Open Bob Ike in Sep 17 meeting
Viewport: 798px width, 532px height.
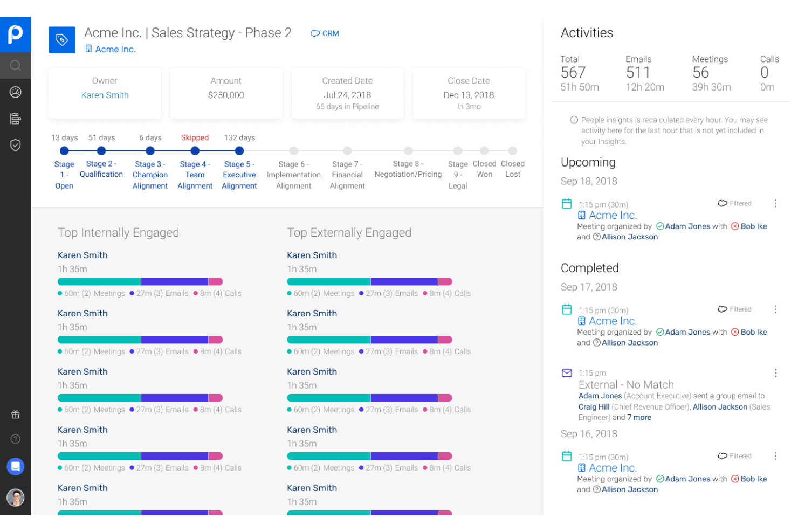click(x=753, y=332)
